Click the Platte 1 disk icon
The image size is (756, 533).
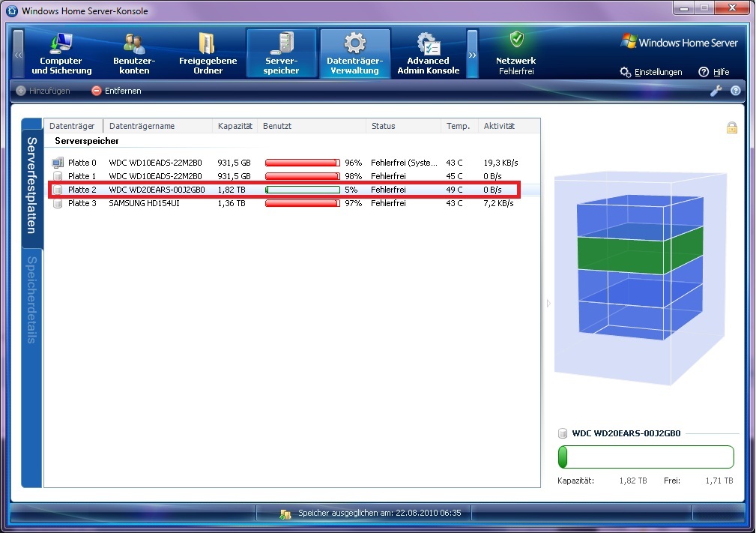(x=58, y=176)
